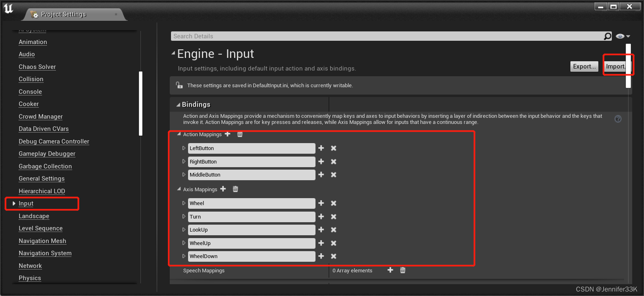Edit the LeftButton name field
Screen dimensions: 644x296
tap(252, 148)
